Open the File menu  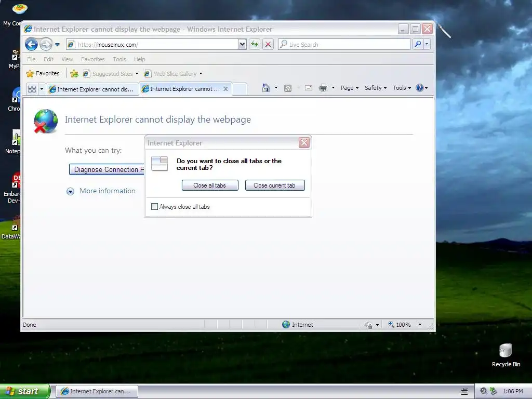point(31,59)
